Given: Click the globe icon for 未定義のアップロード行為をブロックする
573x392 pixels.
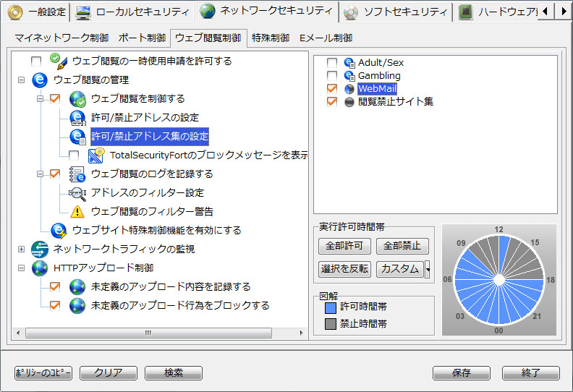Looking at the screenshot, I should click(77, 306).
